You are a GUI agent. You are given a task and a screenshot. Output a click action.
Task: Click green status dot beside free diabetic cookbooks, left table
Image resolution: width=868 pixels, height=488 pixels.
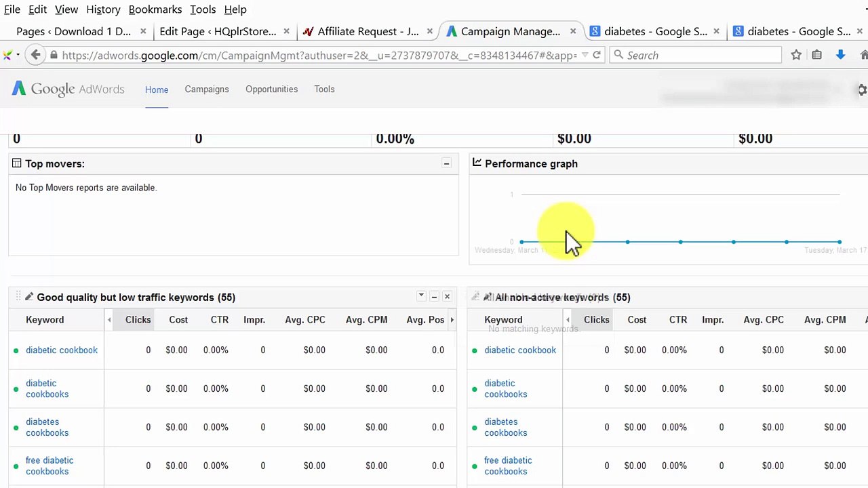[x=16, y=466]
